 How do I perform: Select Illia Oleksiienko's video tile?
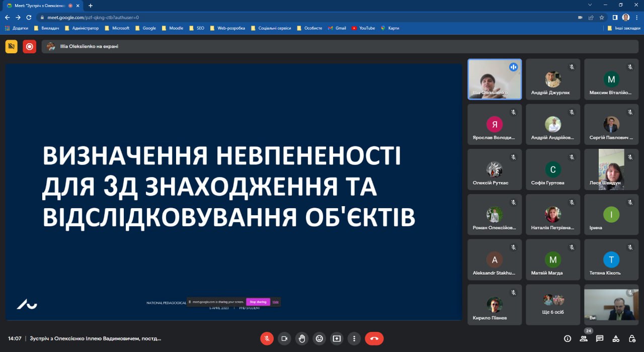[495, 79]
